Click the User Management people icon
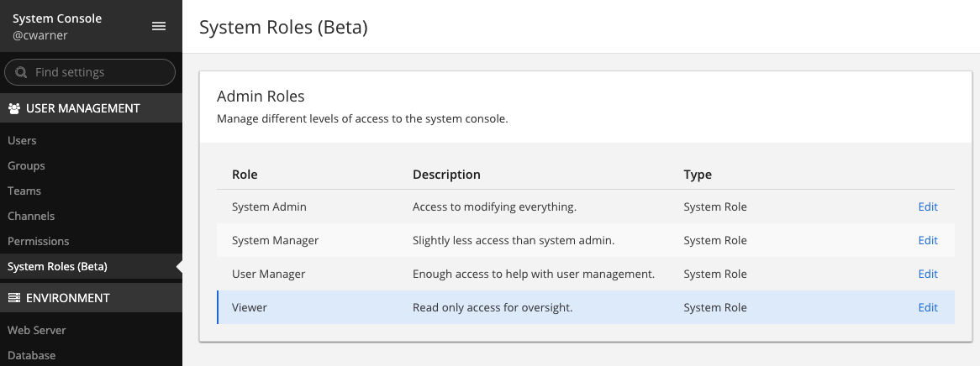The image size is (980, 366). pos(14,108)
